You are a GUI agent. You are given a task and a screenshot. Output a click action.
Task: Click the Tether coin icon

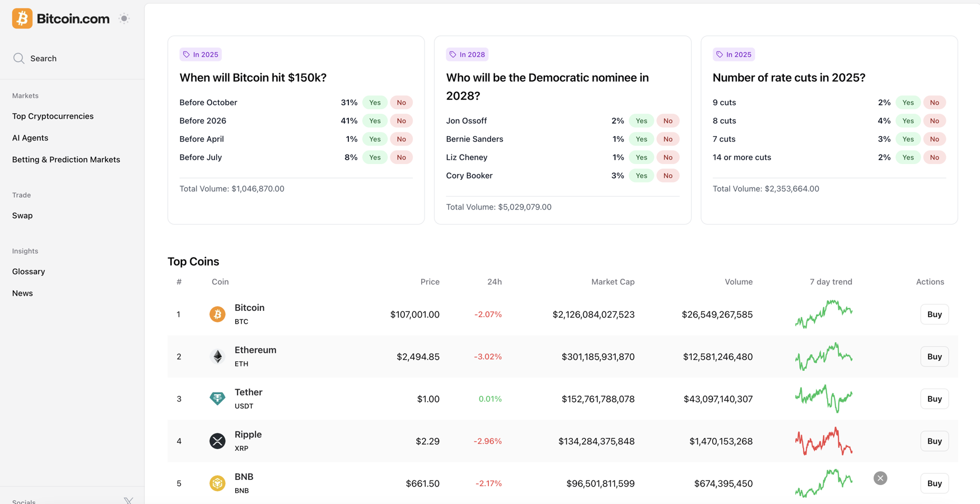(x=217, y=399)
